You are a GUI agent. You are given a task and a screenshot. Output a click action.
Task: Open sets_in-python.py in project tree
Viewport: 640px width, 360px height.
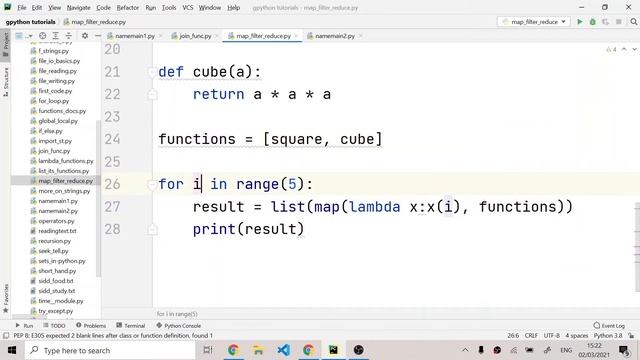(x=62, y=261)
